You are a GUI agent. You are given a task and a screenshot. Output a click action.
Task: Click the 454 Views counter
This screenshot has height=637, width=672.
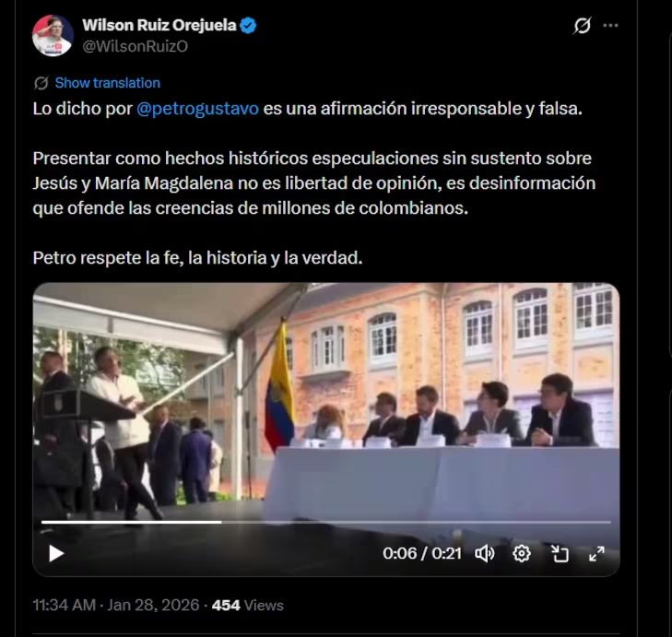(247, 605)
